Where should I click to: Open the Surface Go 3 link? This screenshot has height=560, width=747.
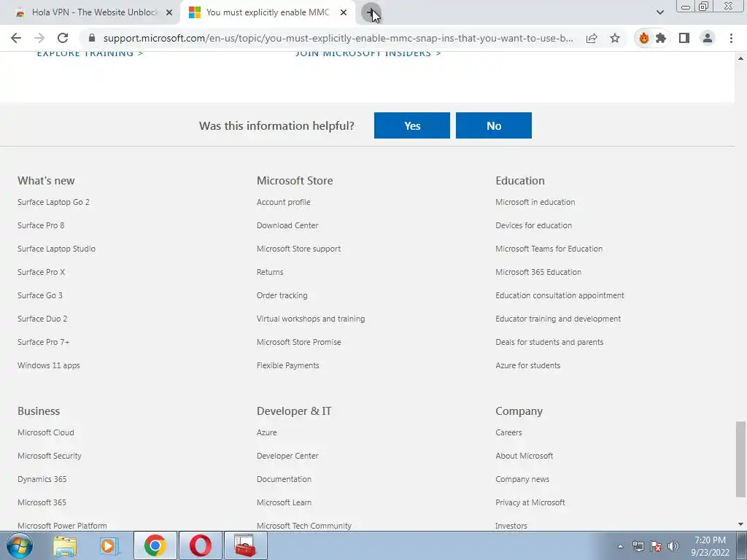40,295
